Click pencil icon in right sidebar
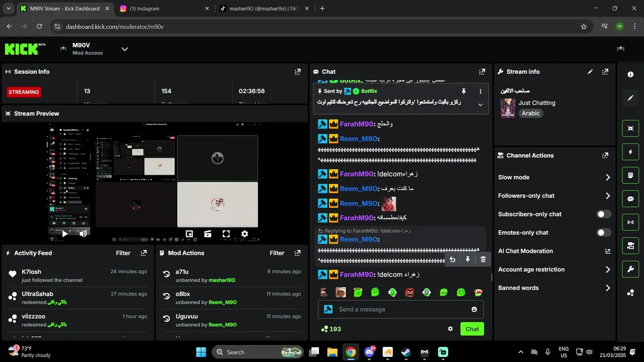Viewport: 644px width, 362px height. pyautogui.click(x=630, y=98)
